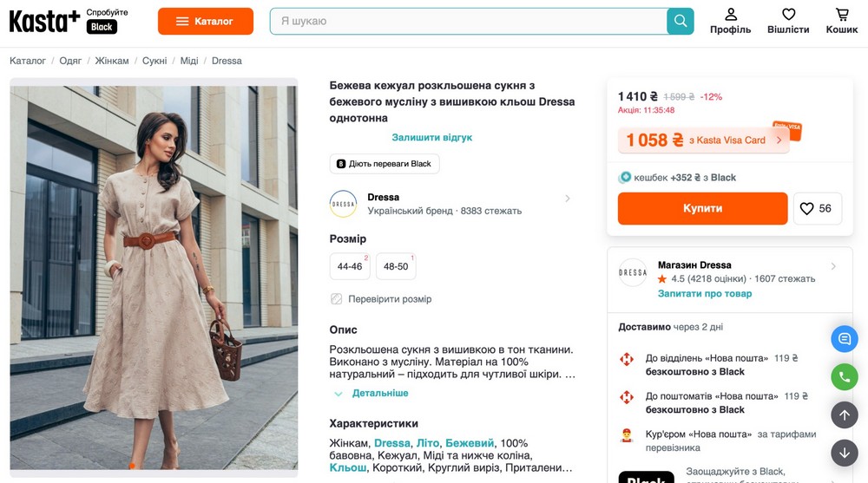Click the Я шукаю search field
Image resolution: width=868 pixels, height=483 pixels.
(469, 21)
